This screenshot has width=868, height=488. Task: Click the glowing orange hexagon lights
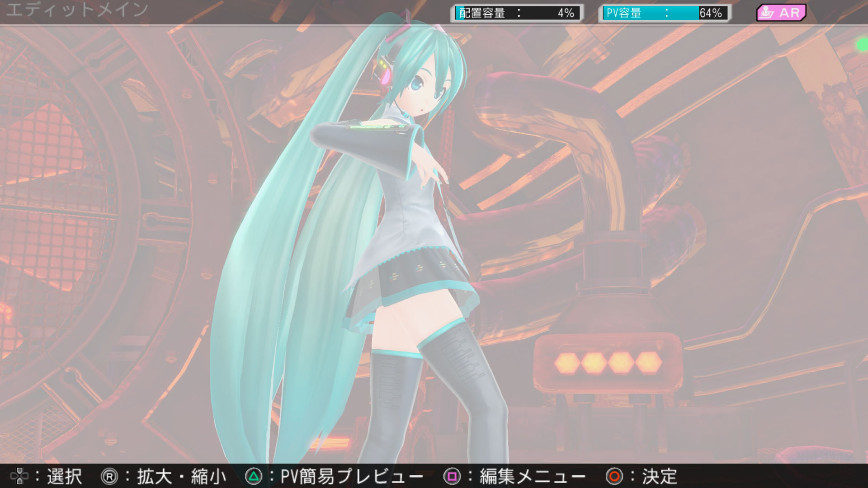point(608,362)
